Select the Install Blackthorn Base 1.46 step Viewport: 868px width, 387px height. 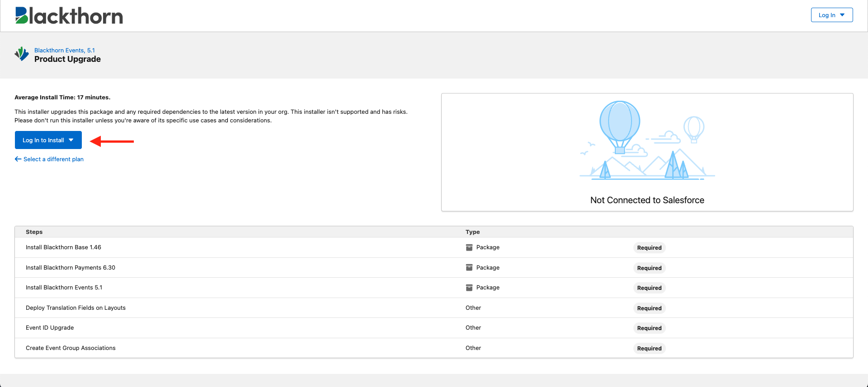(x=63, y=247)
